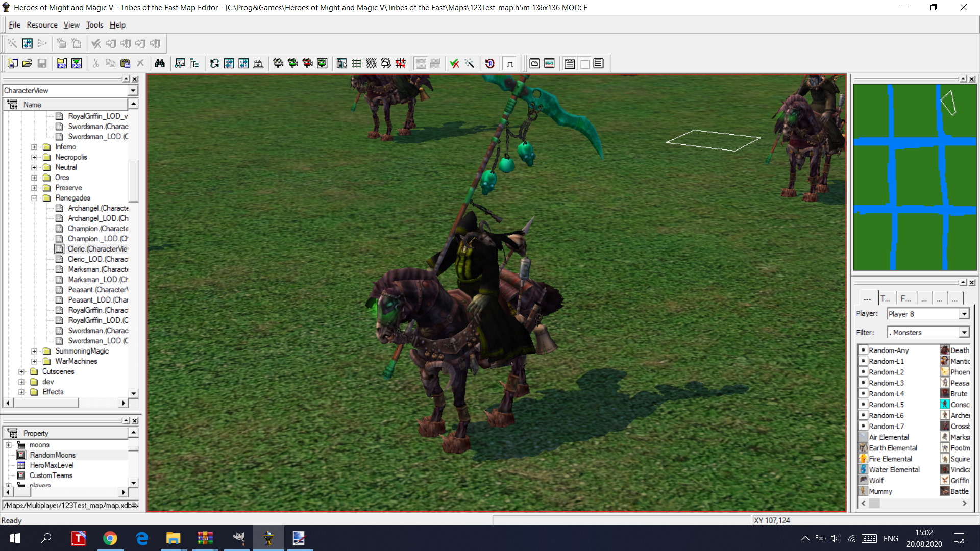This screenshot has width=980, height=551.
Task: Open the CharacterView dropdown
Action: coord(133,90)
